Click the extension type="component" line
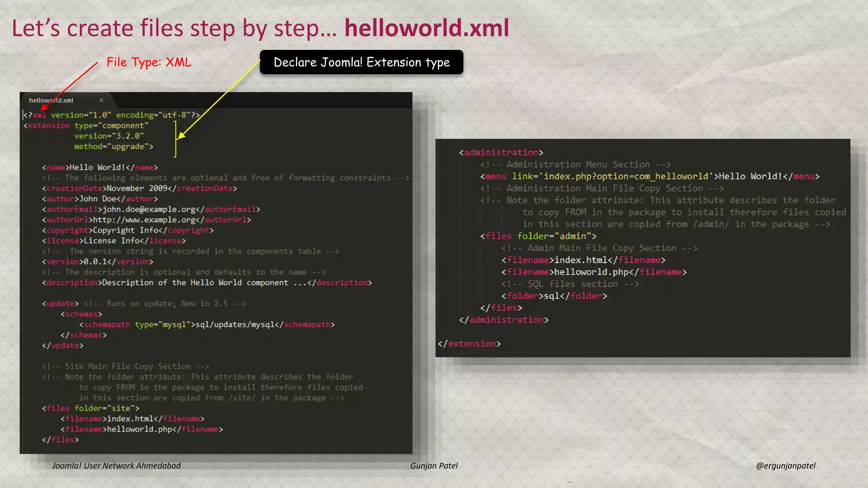 (x=86, y=125)
